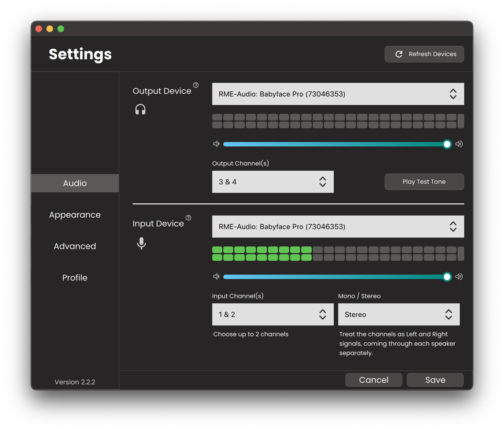Click the microphone icon near Input Device

141,243
